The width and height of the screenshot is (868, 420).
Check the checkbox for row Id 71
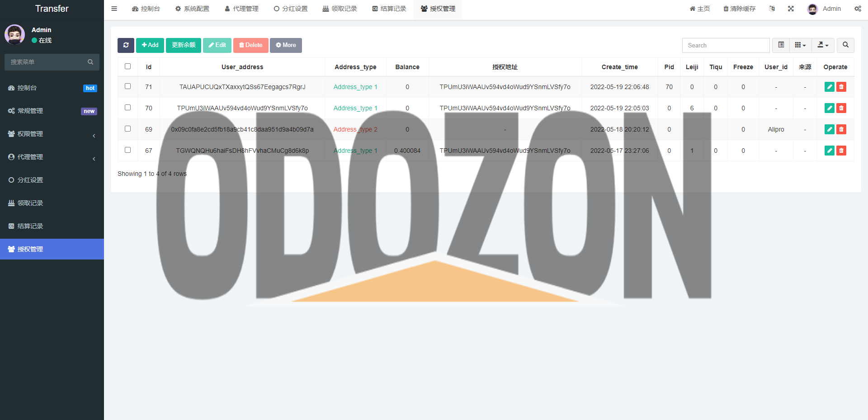[x=127, y=86]
